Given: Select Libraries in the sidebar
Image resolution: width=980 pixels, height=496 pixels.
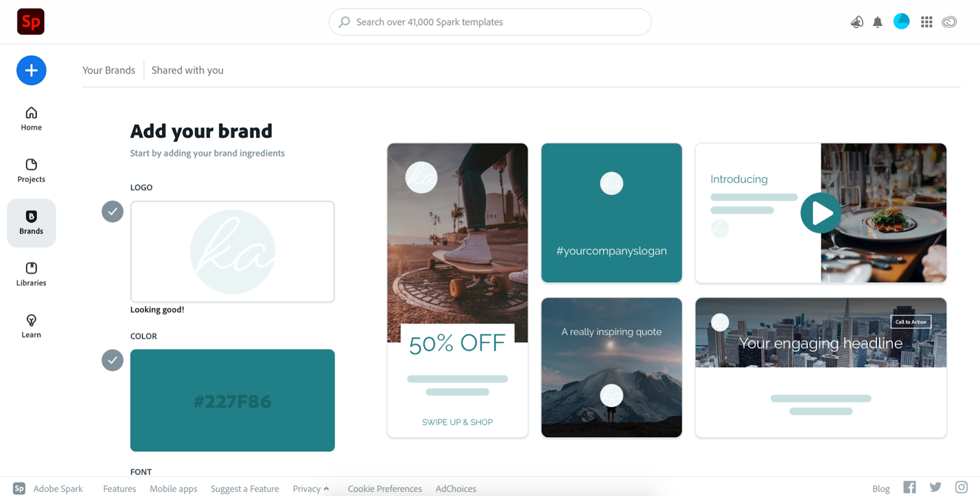Looking at the screenshot, I should [x=31, y=274].
